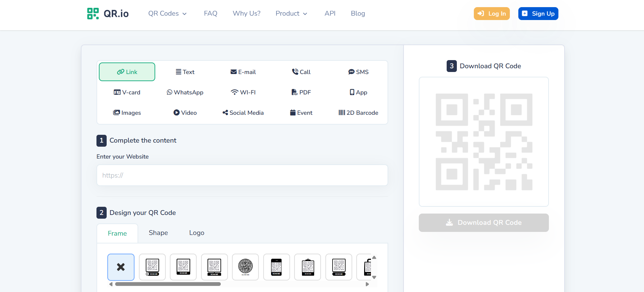The height and width of the screenshot is (292, 644).
Task: Click the QR code preview image
Action: click(x=484, y=142)
